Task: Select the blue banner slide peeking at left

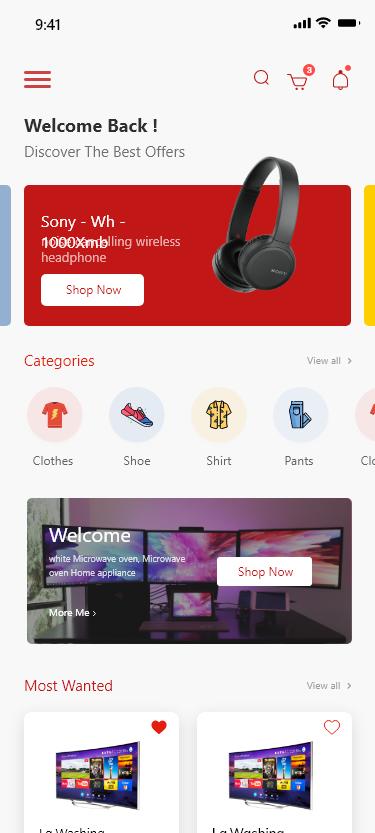Action: click(x=5, y=255)
